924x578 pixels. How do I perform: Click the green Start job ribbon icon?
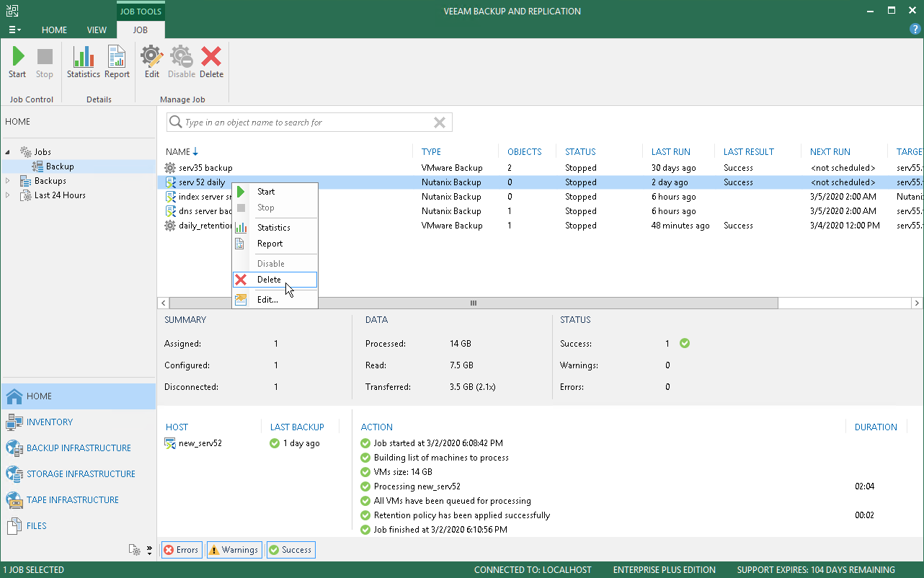point(17,62)
